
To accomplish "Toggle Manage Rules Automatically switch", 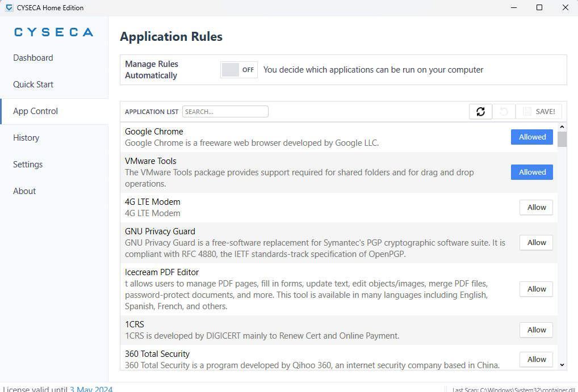I will click(x=239, y=70).
